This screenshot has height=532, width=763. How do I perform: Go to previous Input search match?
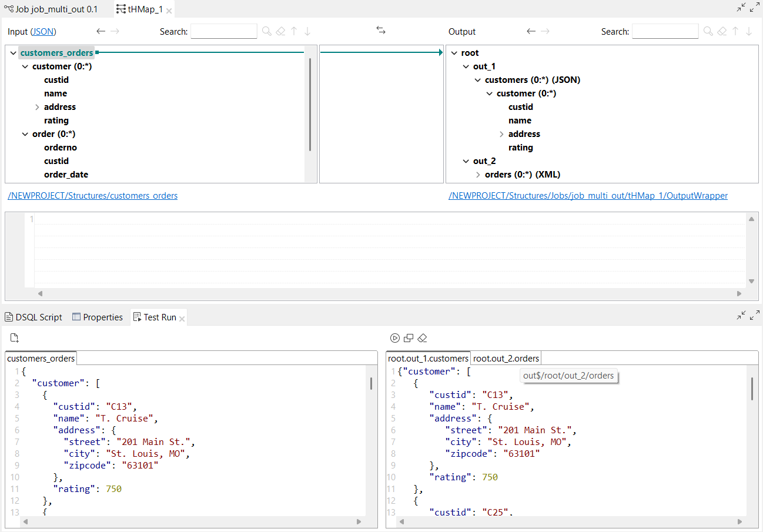tap(293, 31)
